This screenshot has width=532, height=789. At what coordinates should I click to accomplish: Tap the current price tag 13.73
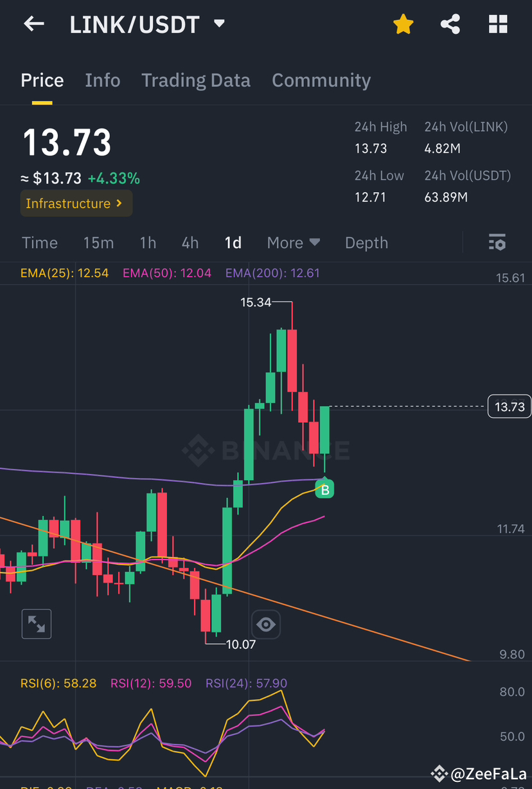pos(509,406)
